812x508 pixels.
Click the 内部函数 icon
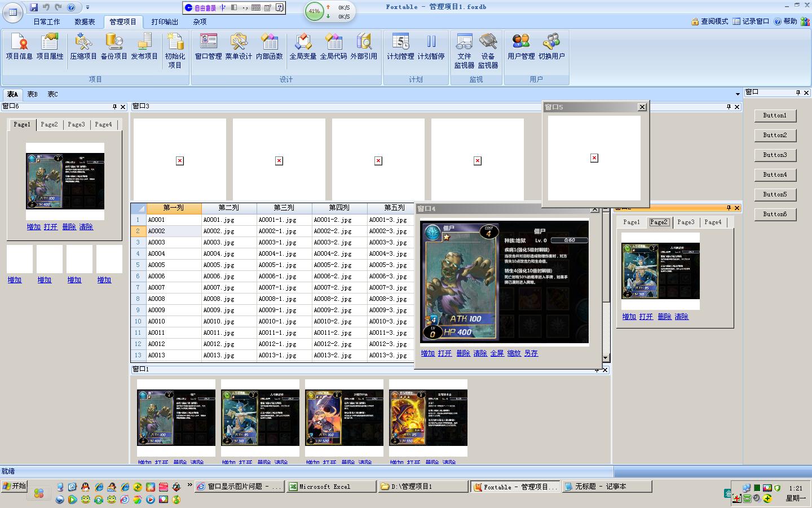(269, 47)
